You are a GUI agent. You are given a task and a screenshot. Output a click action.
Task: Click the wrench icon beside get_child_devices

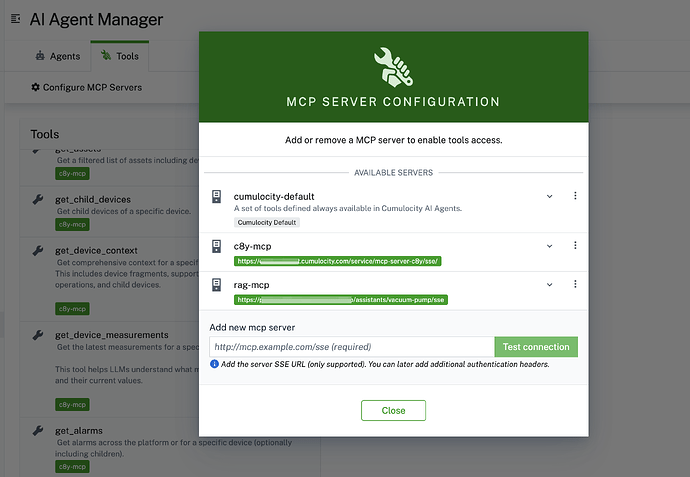(37, 200)
